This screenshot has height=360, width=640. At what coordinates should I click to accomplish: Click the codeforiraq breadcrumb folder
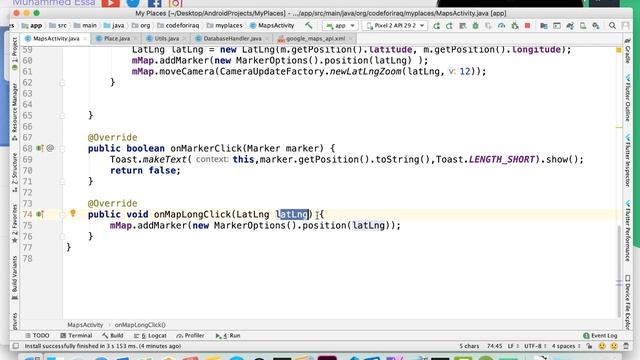178,25
